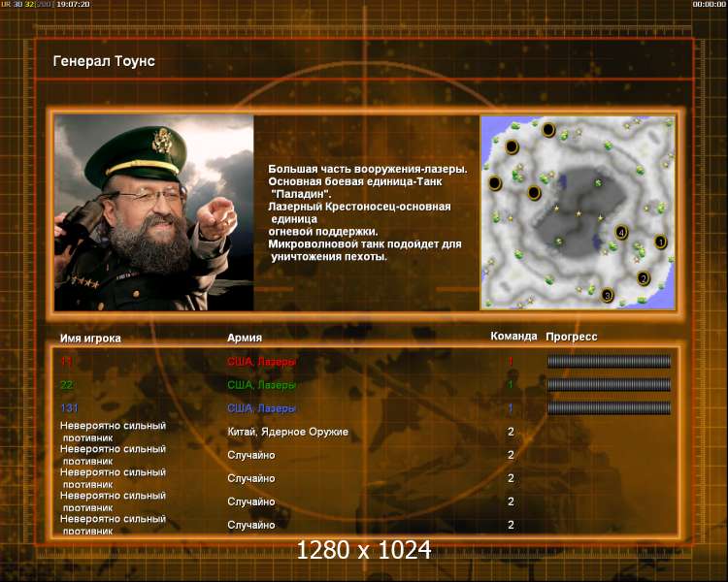Click team number 2 in the Китай row
The height and width of the screenshot is (582, 728).
pos(511,432)
